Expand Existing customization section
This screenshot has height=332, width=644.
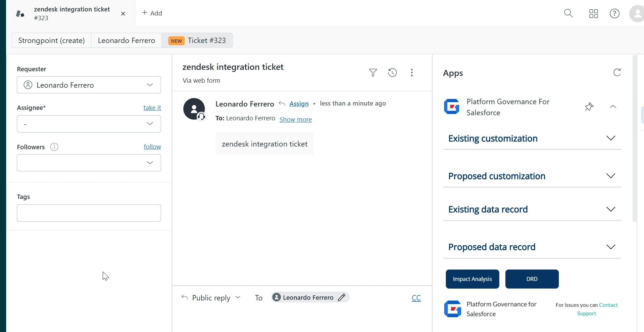[x=610, y=138]
